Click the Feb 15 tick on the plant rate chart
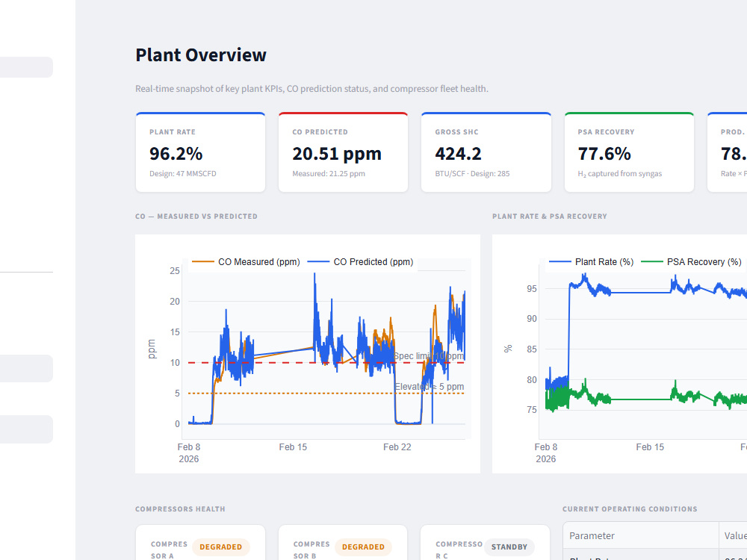The width and height of the screenshot is (747, 560). coord(650,447)
